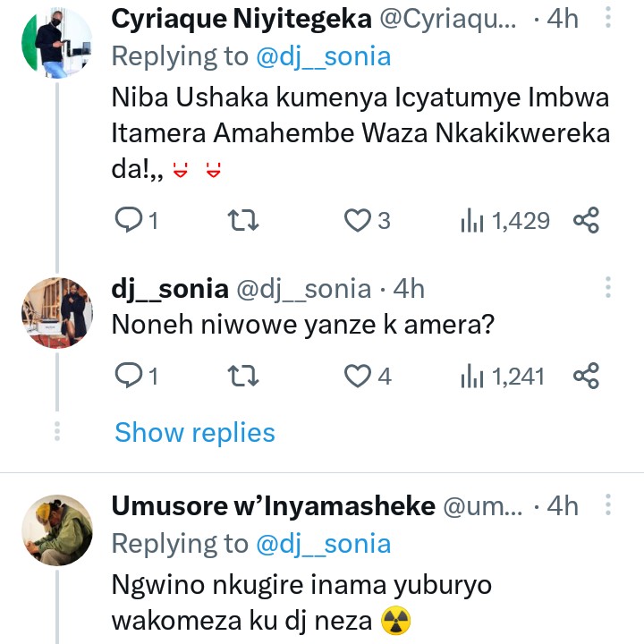Open Cyriaque Niyitegeka's profile picture
This screenshot has height=644, width=644.
(x=56, y=43)
